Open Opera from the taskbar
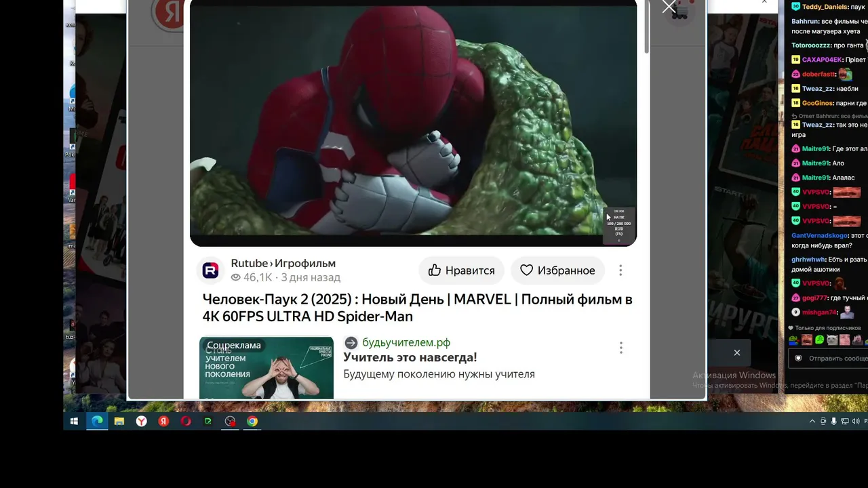The image size is (868, 488). point(186,421)
